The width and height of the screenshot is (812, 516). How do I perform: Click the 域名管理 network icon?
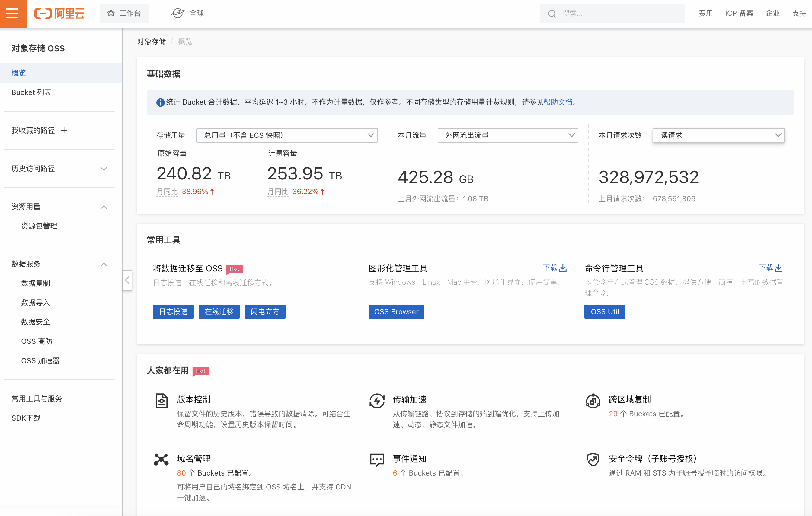[x=161, y=460]
